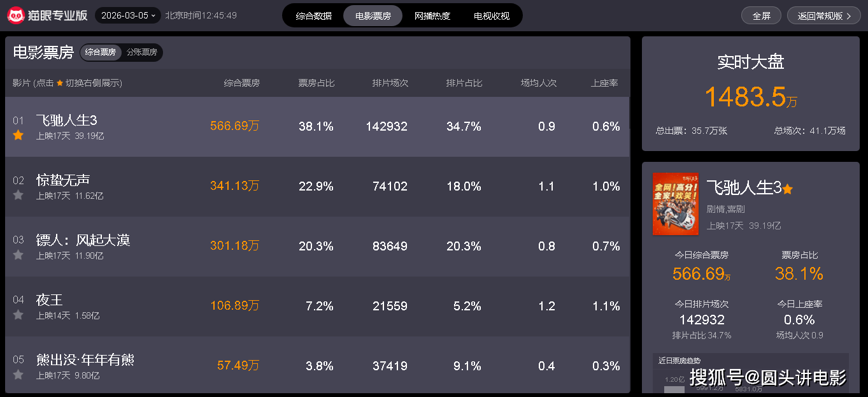868x397 pixels.
Task: Click the gray star for 熊出没·年年有熊
Action: [18, 375]
